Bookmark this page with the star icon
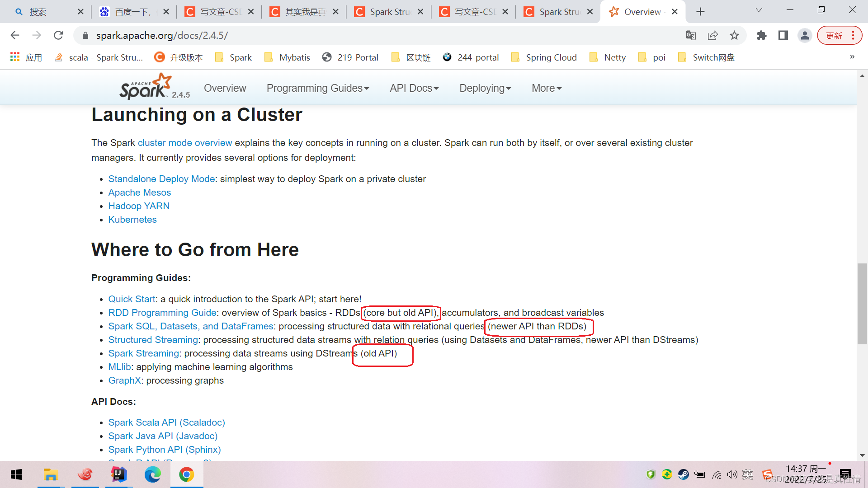This screenshot has width=868, height=488. coord(735,35)
